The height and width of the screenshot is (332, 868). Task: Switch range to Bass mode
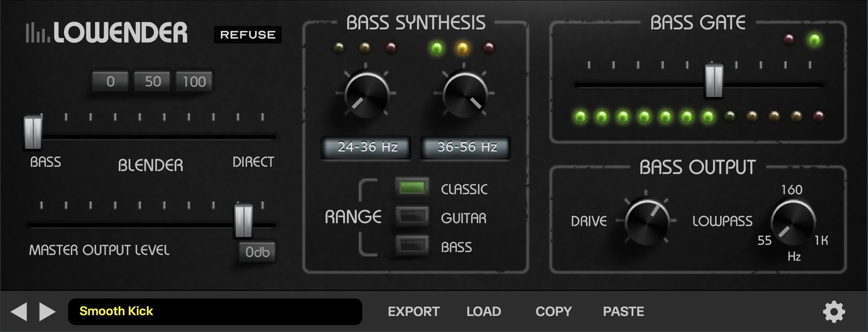(x=412, y=246)
